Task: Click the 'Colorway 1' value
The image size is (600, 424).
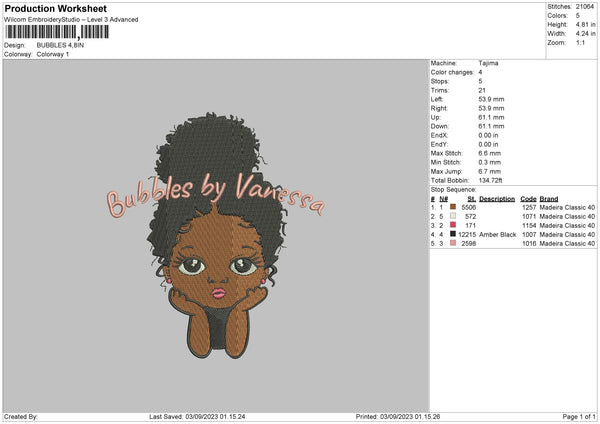Action: click(x=53, y=54)
